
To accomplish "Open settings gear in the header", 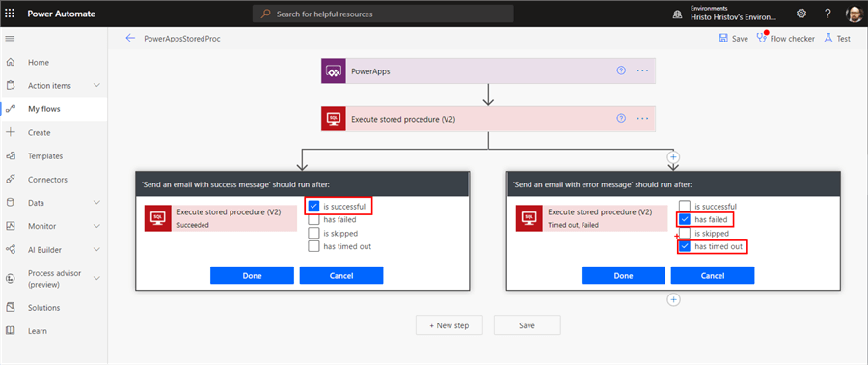I will pyautogui.click(x=801, y=14).
